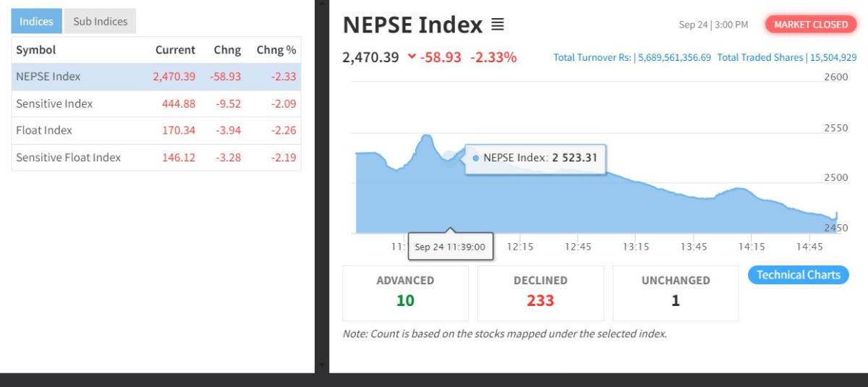Open the Technical Charts button
The height and width of the screenshot is (387, 868).
[798, 275]
